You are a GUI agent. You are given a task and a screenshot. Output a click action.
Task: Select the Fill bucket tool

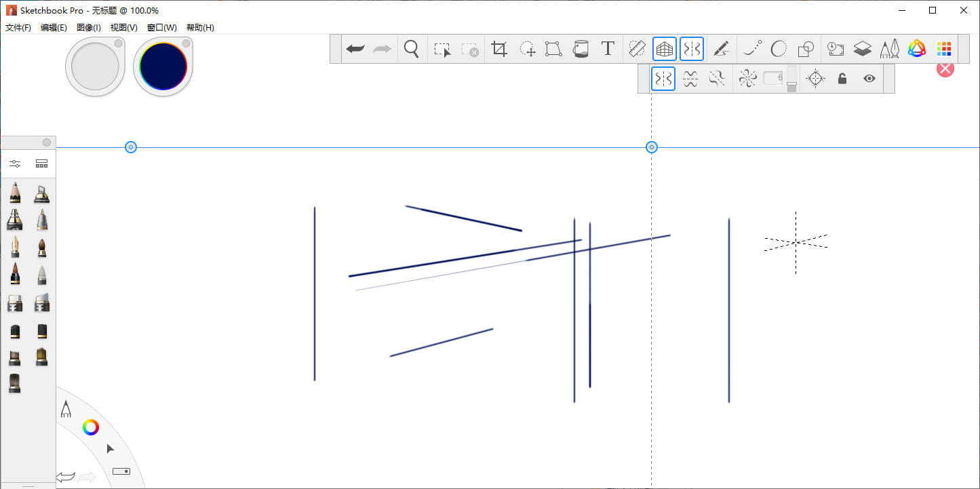(581, 48)
